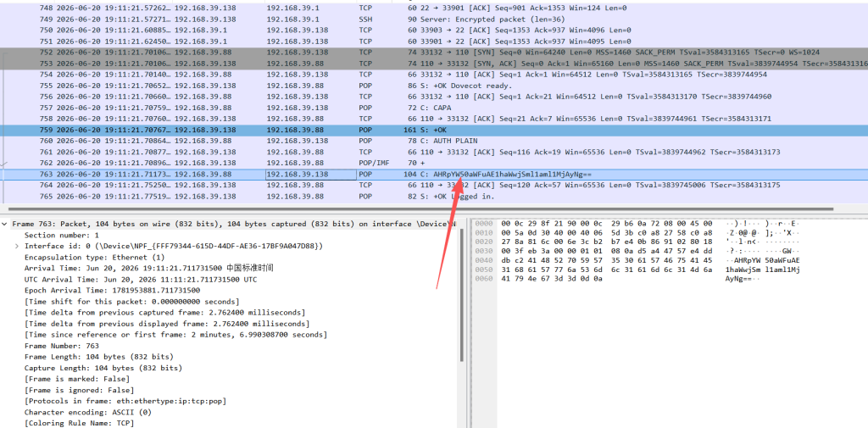Select packet 765 Logged in row

(x=434, y=197)
